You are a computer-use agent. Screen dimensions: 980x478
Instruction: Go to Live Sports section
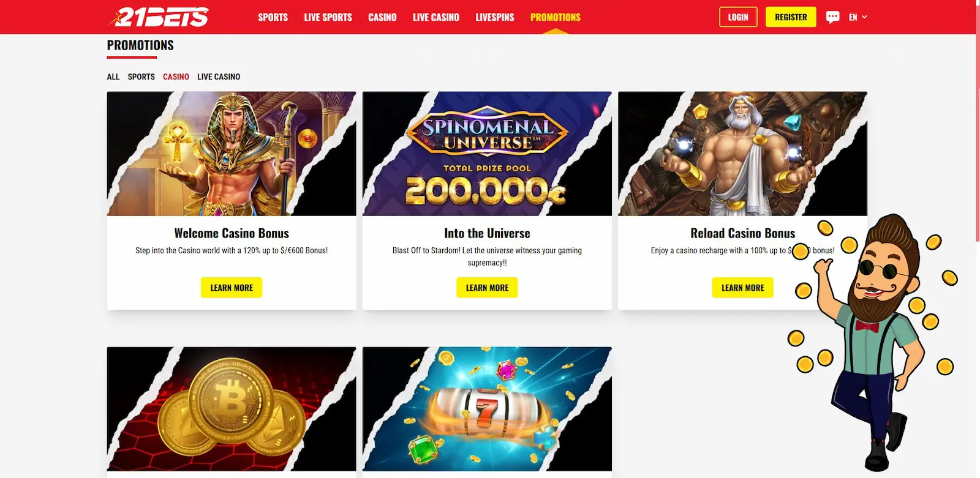click(x=328, y=17)
